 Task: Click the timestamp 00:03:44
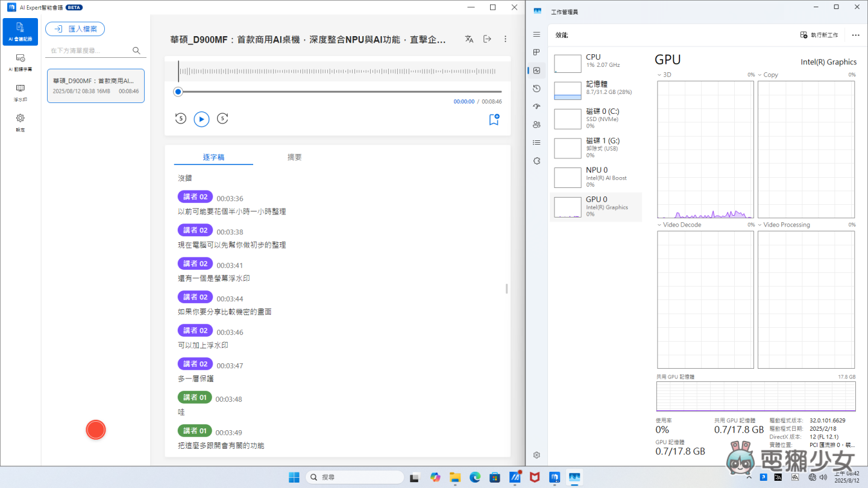point(230,299)
